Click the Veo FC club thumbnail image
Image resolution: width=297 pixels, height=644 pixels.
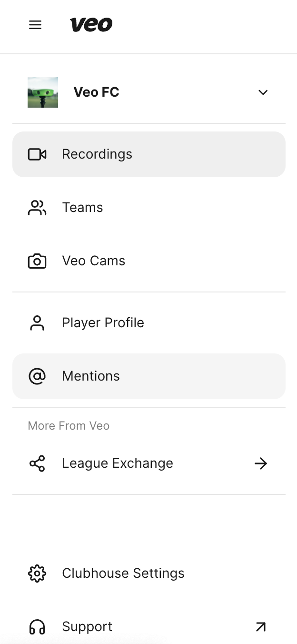pyautogui.click(x=43, y=92)
